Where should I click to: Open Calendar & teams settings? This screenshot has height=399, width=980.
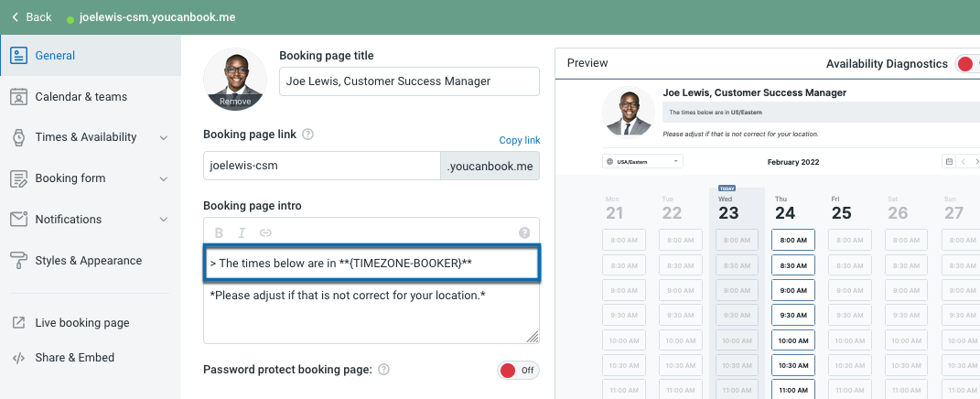point(81,96)
